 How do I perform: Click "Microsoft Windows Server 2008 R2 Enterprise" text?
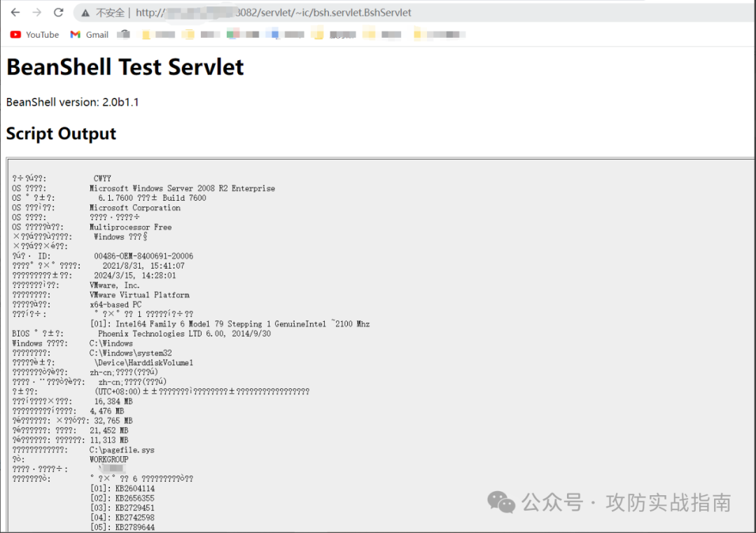[182, 188]
